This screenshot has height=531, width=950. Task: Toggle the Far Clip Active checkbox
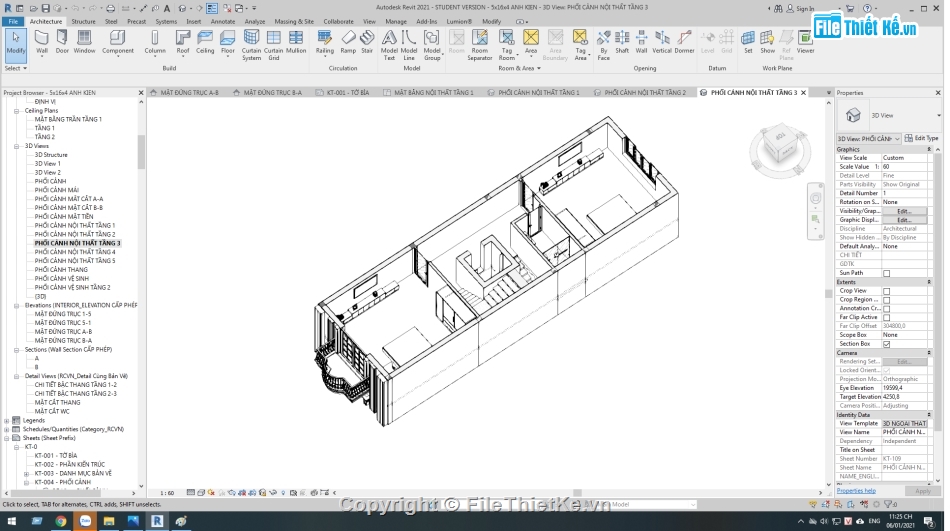tap(886, 318)
